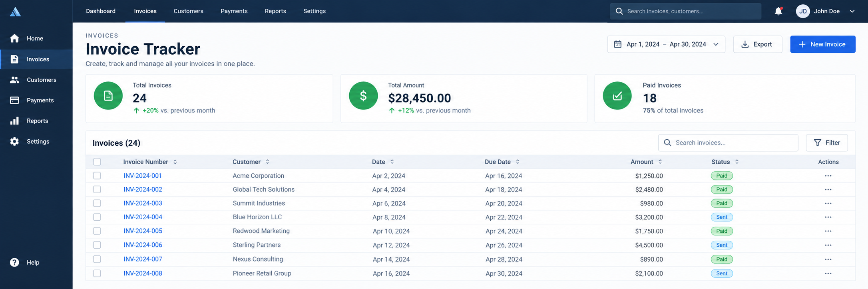Open notifications bell

pos(778,11)
